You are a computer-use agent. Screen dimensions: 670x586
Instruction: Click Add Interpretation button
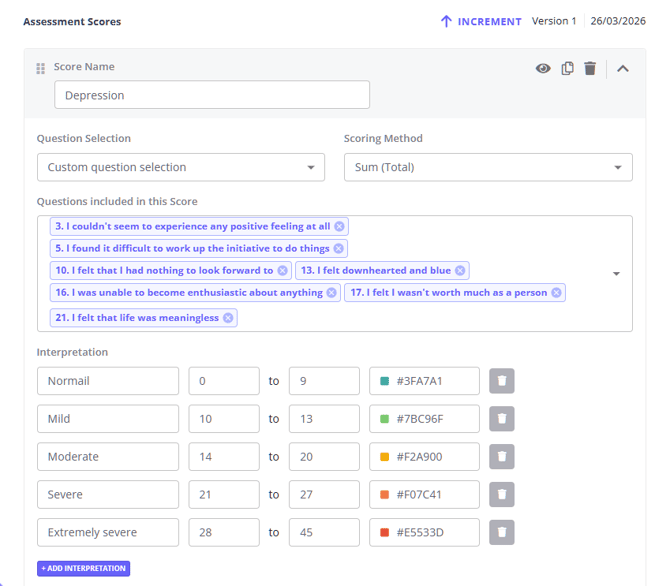(x=84, y=568)
